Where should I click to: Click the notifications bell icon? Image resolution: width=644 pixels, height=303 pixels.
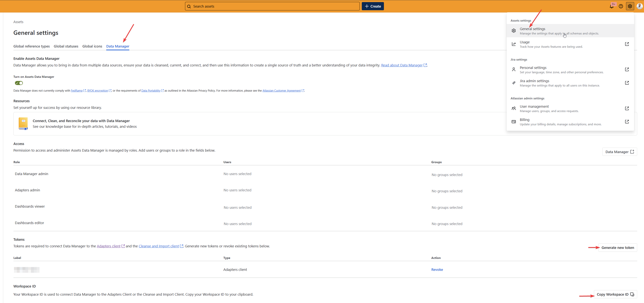coord(611,7)
